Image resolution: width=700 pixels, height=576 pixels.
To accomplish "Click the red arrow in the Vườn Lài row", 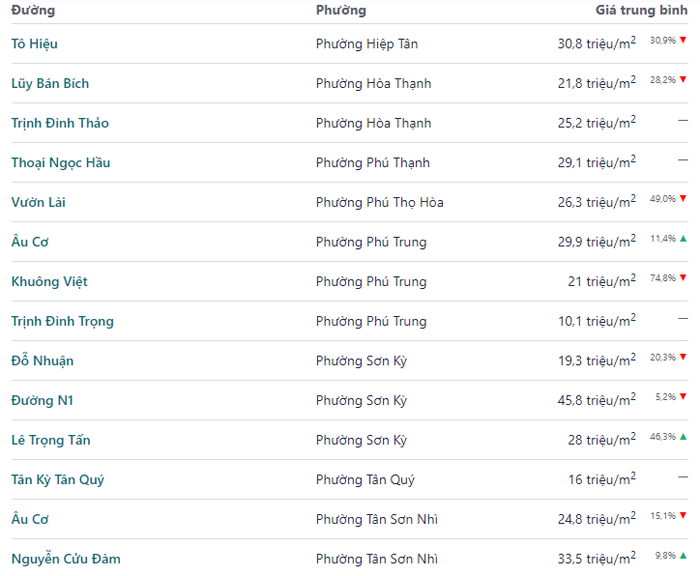I will pos(683,199).
